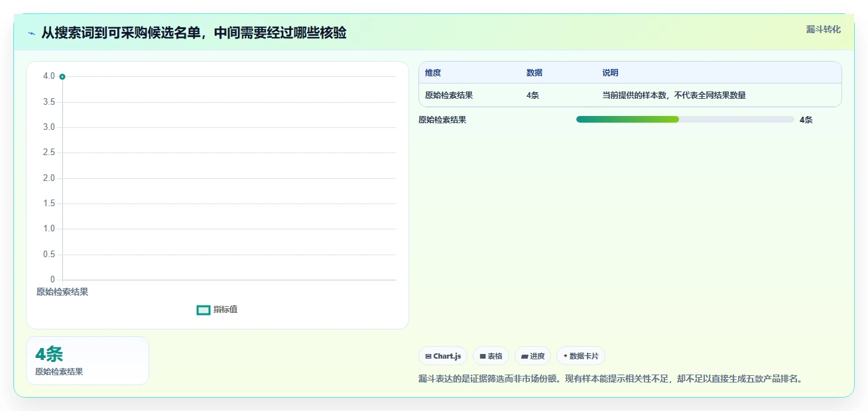The image size is (868, 411).
Task: Click the 4条 data card
Action: click(88, 361)
